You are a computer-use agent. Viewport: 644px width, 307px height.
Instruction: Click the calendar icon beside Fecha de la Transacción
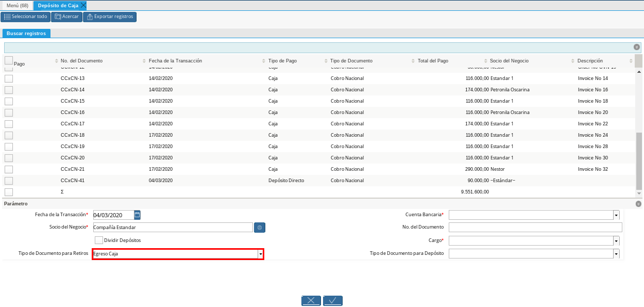(x=137, y=215)
